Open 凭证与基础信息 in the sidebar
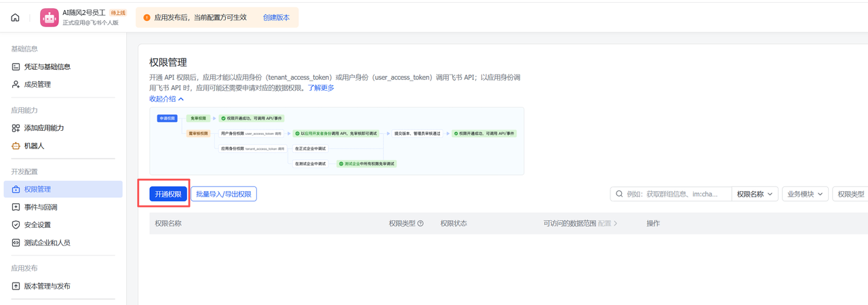 [x=47, y=67]
